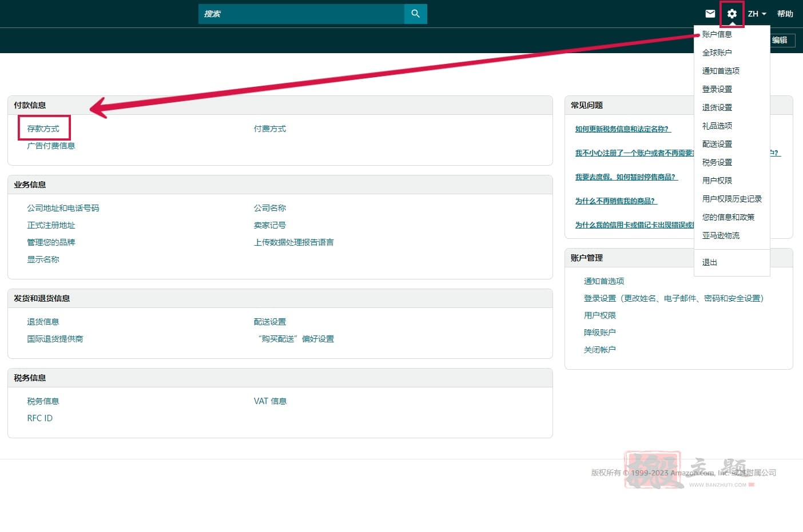Open FAQ 我要去度假 如何暂时停售商品

click(x=626, y=177)
